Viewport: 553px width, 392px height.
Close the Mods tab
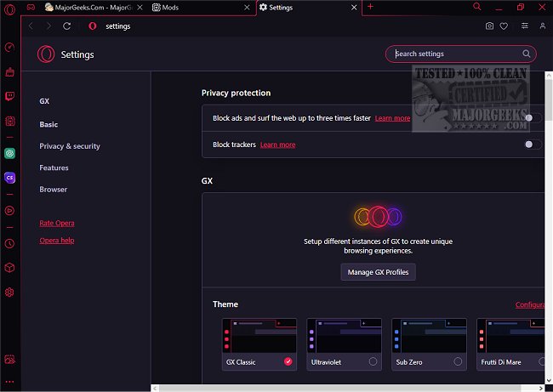point(247,8)
